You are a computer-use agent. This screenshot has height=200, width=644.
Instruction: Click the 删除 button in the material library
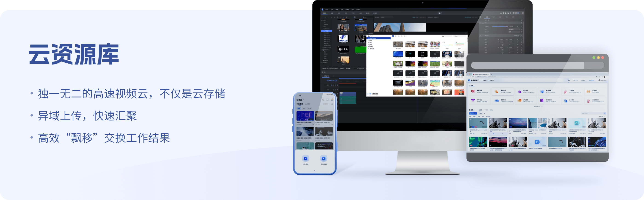tap(480, 113)
